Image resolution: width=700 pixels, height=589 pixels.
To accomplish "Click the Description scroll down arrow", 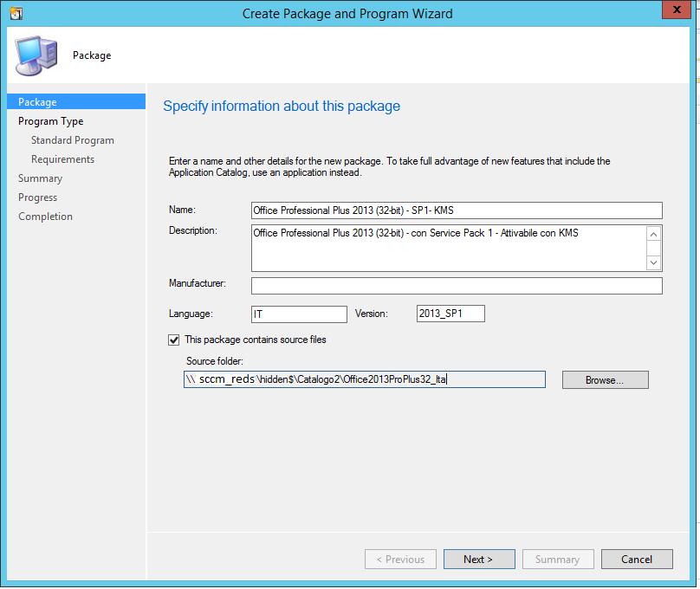I will (653, 262).
